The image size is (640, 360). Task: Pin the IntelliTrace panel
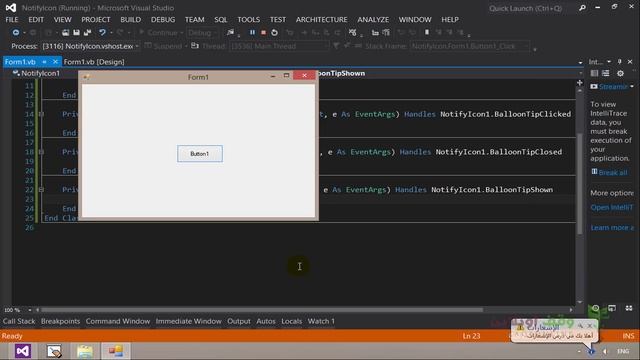620,62
